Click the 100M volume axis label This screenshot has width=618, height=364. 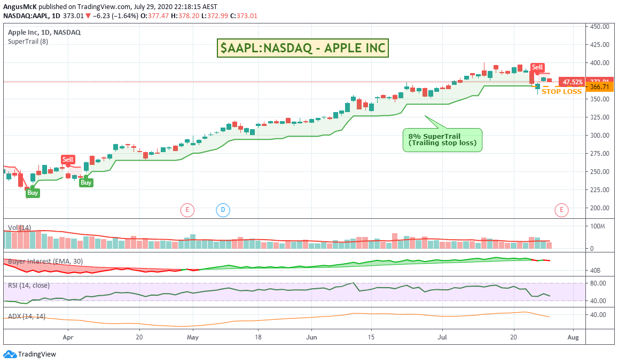click(598, 226)
